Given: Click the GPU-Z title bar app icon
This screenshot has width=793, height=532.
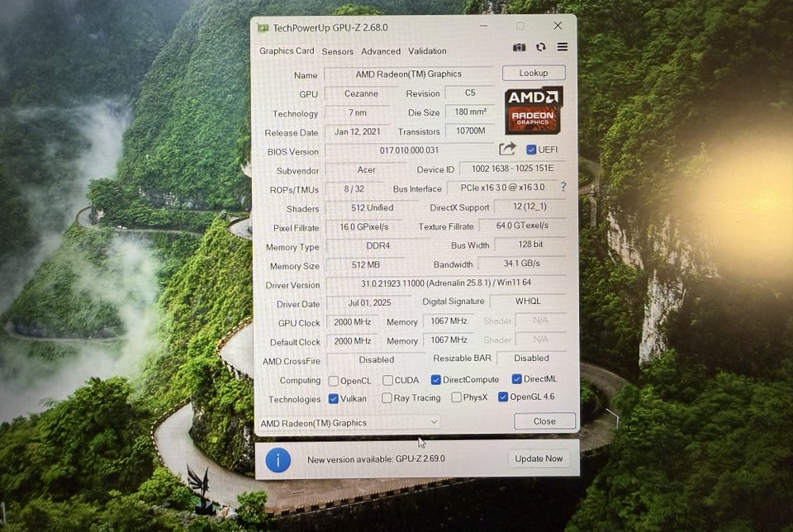Looking at the screenshot, I should 263,28.
